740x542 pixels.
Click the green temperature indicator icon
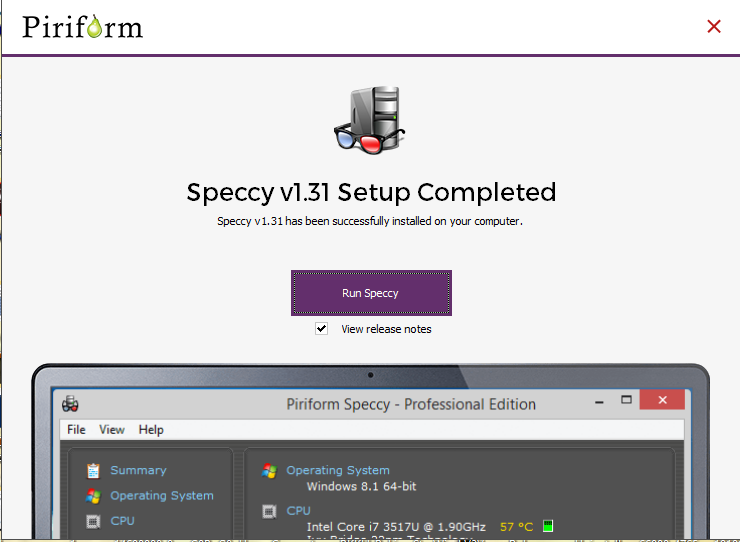click(548, 525)
